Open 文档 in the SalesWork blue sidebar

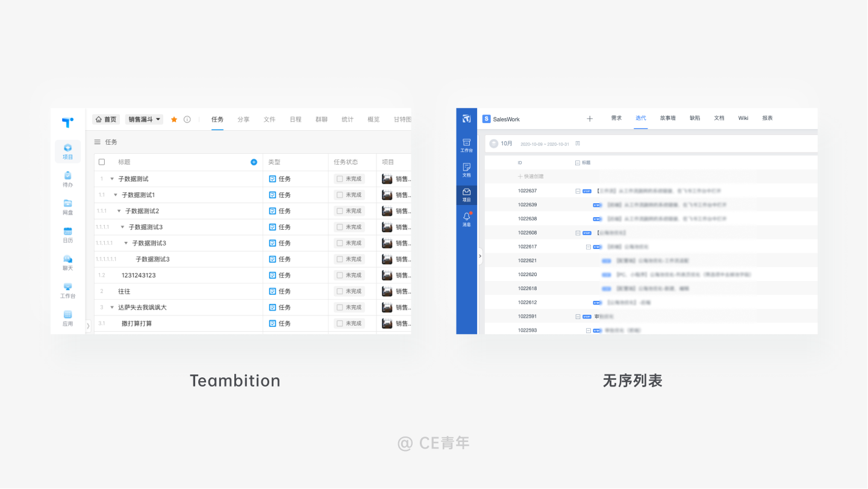coord(466,170)
